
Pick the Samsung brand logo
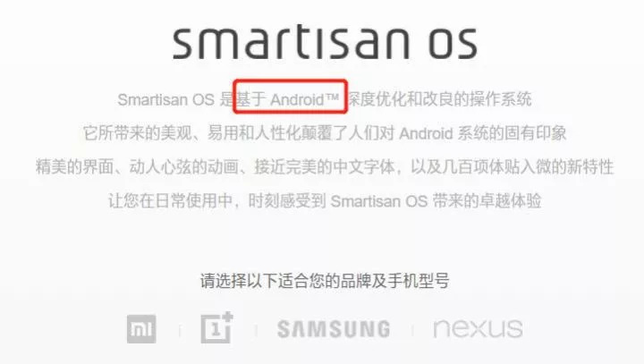pos(334,329)
